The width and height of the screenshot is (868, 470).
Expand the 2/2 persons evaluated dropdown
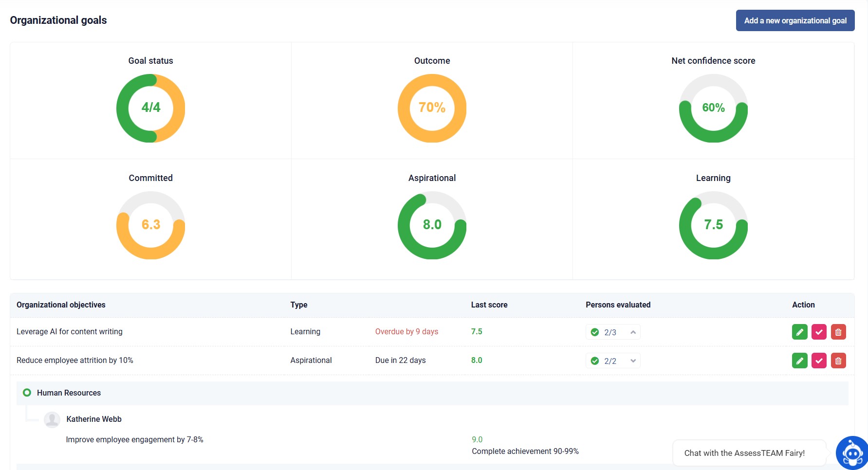[x=633, y=361]
